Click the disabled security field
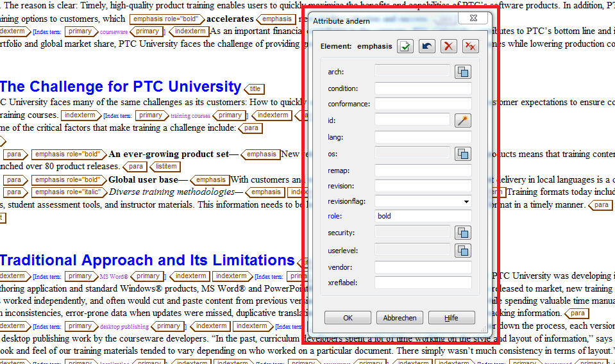The width and height of the screenshot is (615, 364). coord(412,231)
